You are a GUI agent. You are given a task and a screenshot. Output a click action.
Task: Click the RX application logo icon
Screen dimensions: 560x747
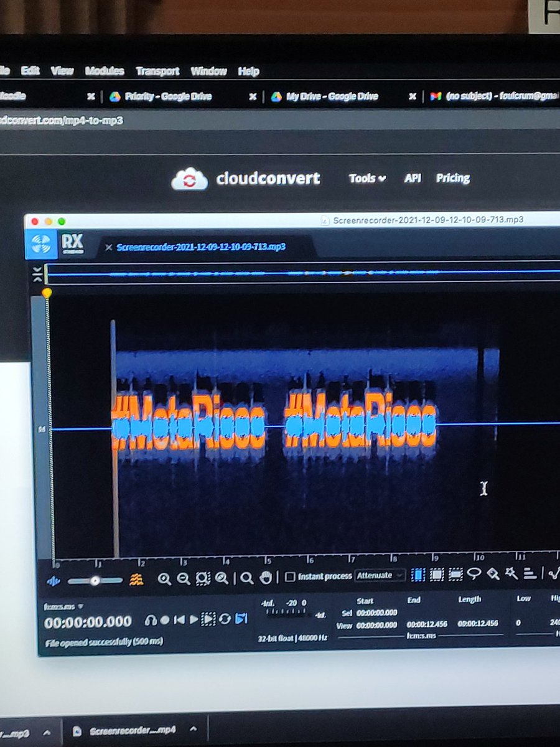(x=72, y=244)
